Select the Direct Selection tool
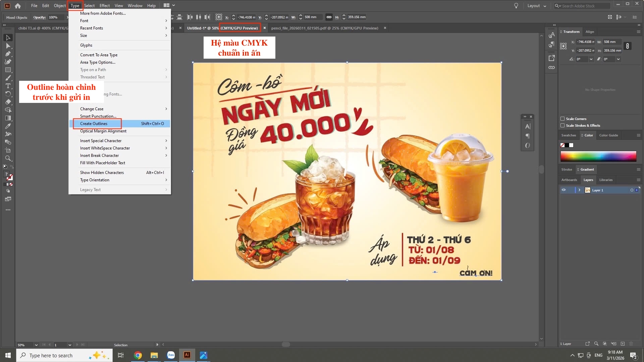The width and height of the screenshot is (644, 362). point(8,46)
